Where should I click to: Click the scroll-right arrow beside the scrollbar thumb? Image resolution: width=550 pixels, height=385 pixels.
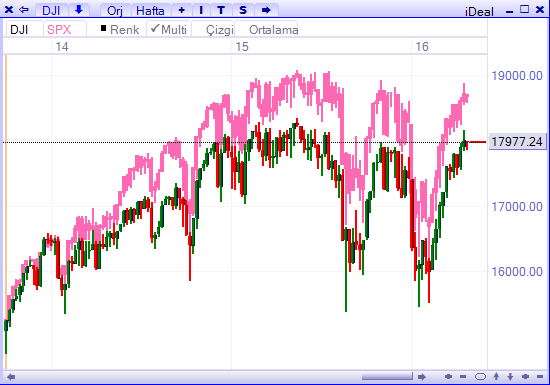tap(422, 377)
